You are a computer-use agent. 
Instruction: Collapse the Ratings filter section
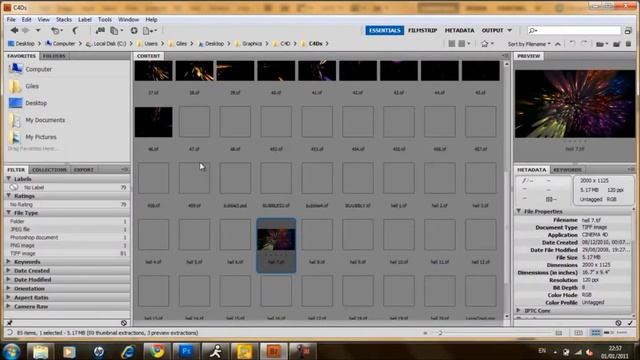coord(9,196)
